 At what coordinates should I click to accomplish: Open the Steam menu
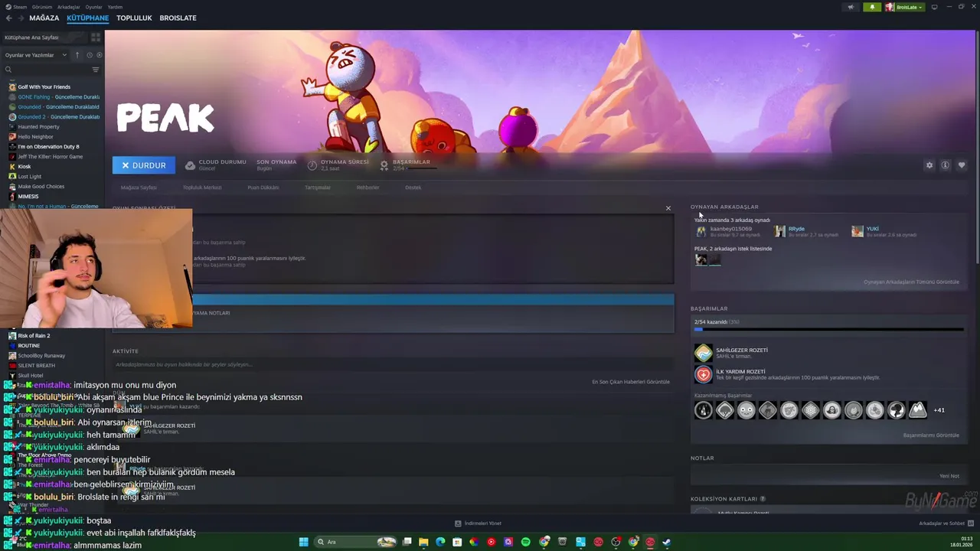[15, 7]
